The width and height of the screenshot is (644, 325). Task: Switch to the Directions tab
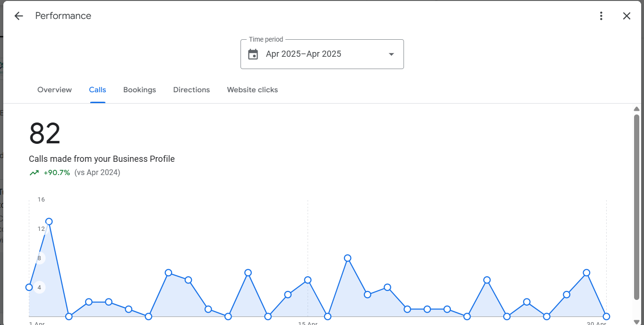[192, 90]
